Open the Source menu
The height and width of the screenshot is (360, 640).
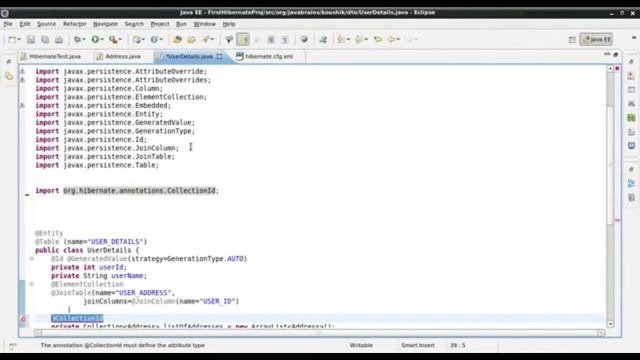tap(47, 24)
